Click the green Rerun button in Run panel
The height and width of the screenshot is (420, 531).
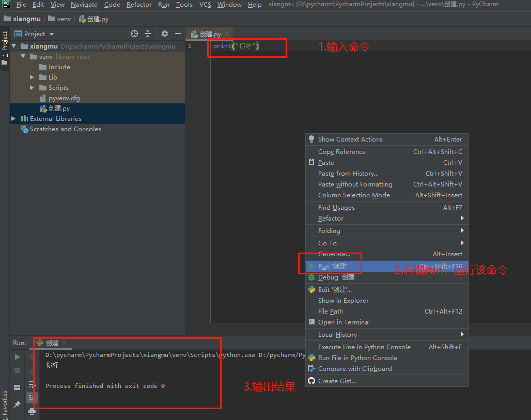pyautogui.click(x=17, y=357)
